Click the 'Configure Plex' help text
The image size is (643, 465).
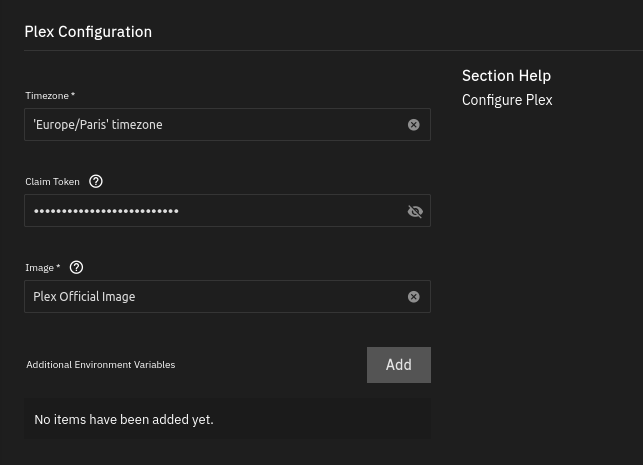pyautogui.click(x=506, y=100)
